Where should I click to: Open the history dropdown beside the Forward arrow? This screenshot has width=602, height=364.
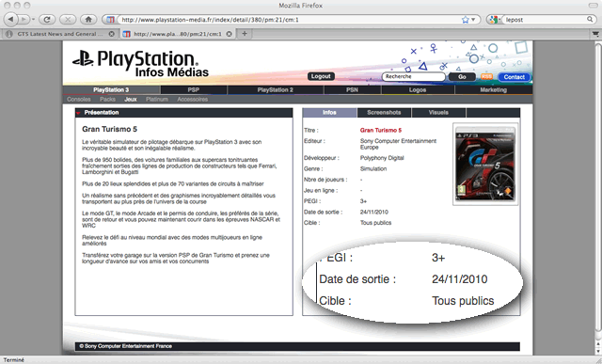click(x=34, y=19)
